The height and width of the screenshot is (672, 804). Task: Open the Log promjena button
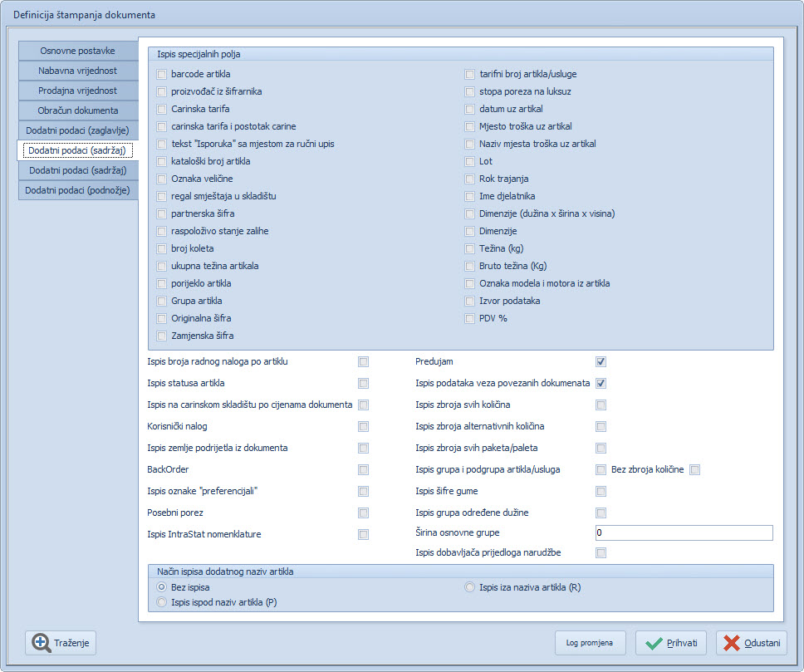(x=590, y=643)
